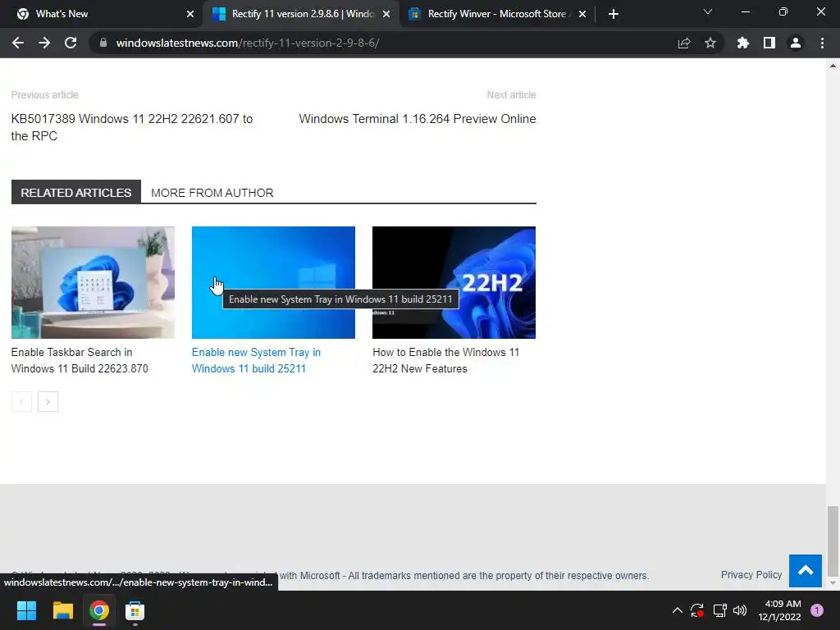Select the RELATED ARTICLES tab
Image resolution: width=840 pixels, height=630 pixels.
(x=76, y=192)
